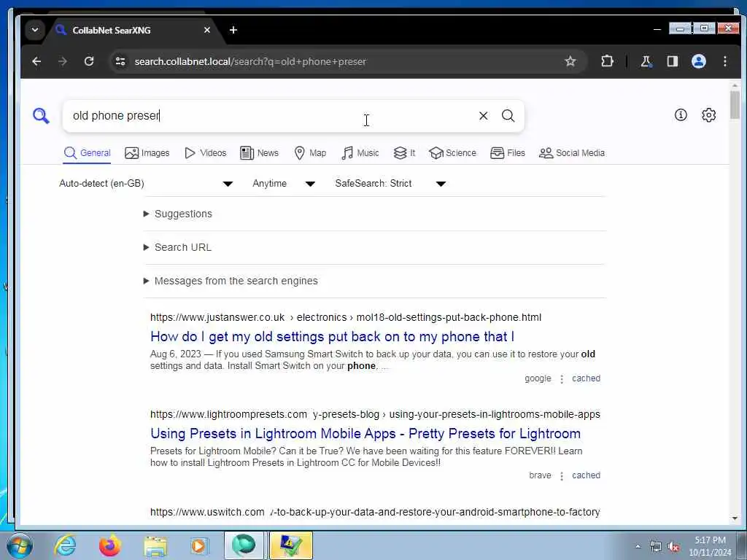Open the Windows Start menu
The width and height of the screenshot is (747, 560).
point(20,545)
